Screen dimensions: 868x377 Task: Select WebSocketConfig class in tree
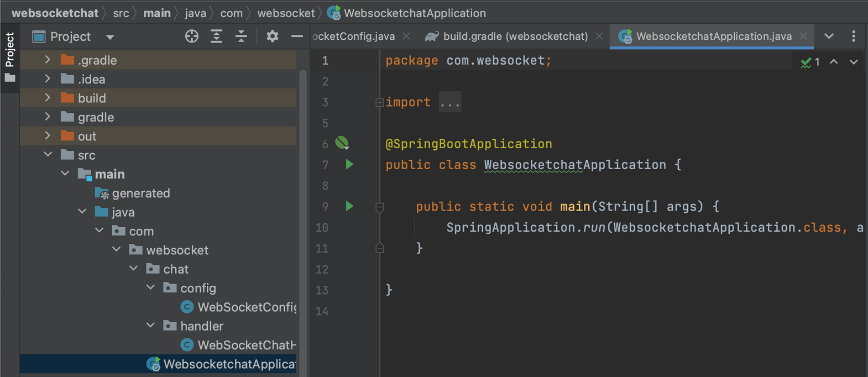[x=239, y=307]
